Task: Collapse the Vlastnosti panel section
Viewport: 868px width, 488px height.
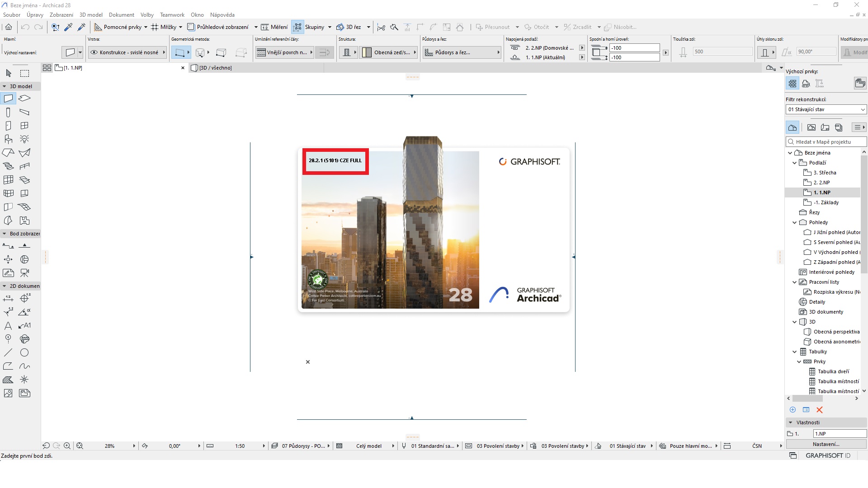Action: (790, 422)
